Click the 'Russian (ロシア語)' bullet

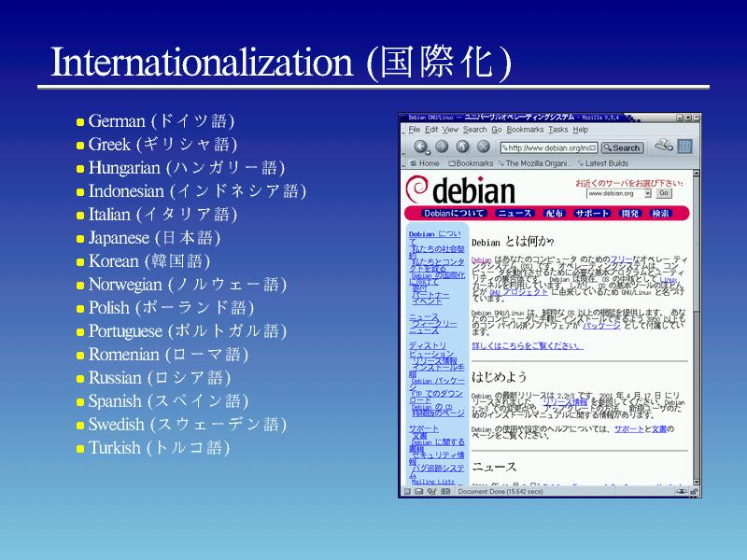153,378
